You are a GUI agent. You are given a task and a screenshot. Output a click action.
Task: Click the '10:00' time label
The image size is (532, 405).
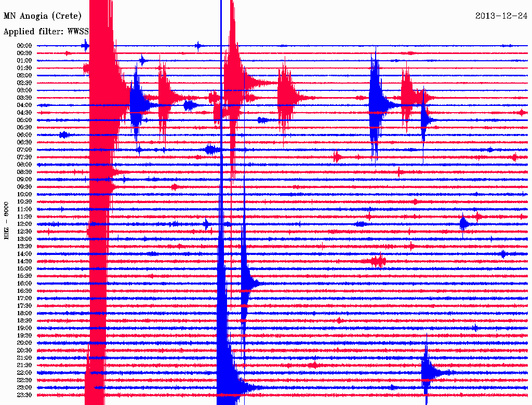[24, 194]
